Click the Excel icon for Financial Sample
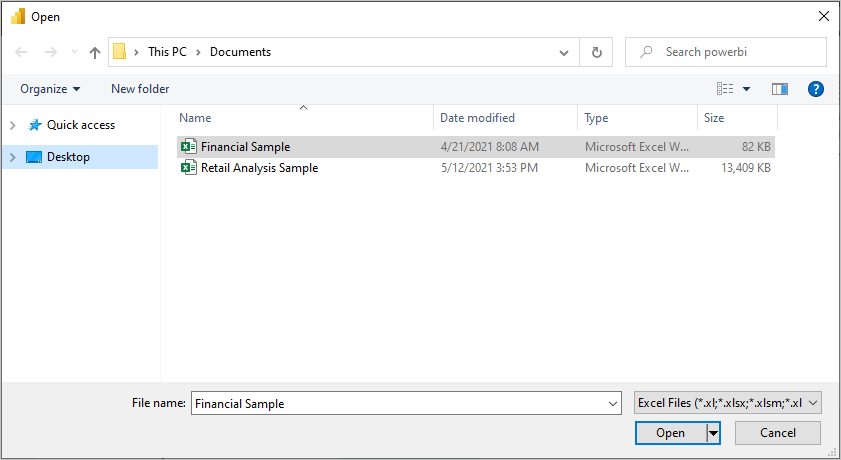Viewport: 841px width, 460px height. 188,147
